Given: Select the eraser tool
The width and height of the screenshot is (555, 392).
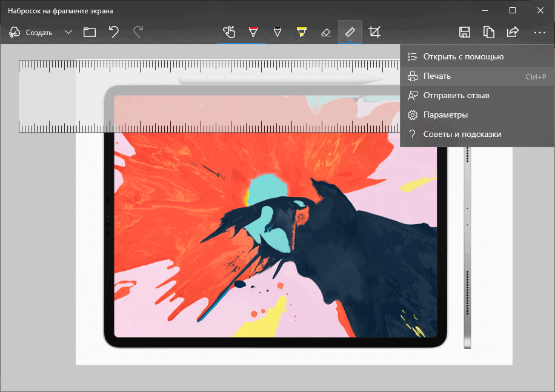Looking at the screenshot, I should pos(326,33).
